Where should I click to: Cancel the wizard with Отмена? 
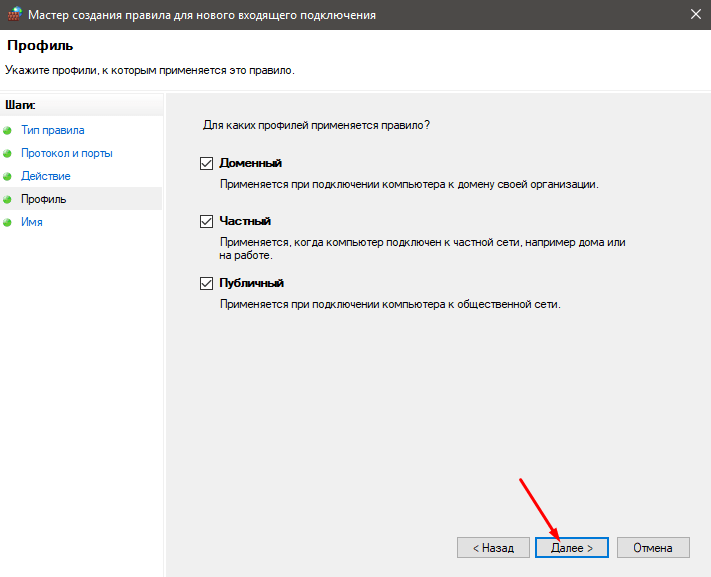[653, 548]
